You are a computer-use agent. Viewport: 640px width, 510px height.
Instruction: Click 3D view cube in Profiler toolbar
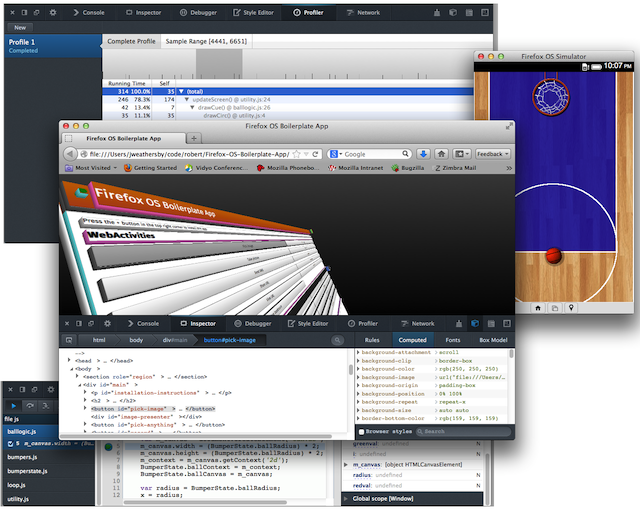click(x=453, y=13)
